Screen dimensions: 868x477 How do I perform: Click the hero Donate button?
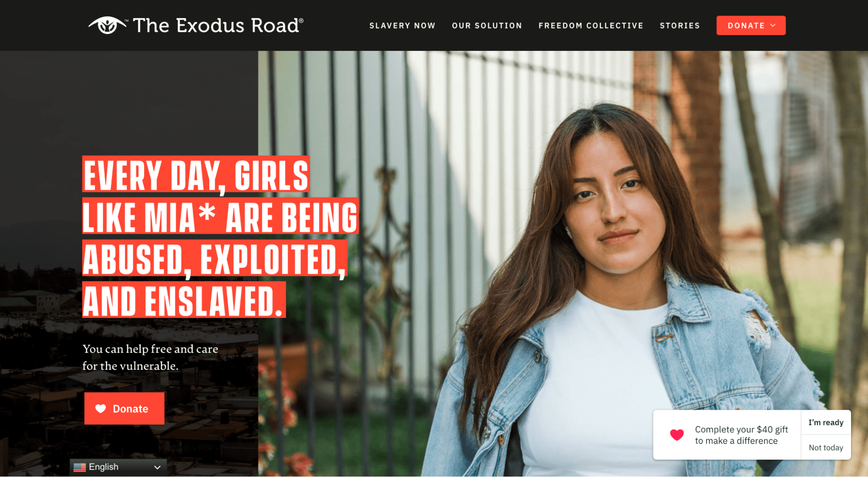click(x=124, y=408)
